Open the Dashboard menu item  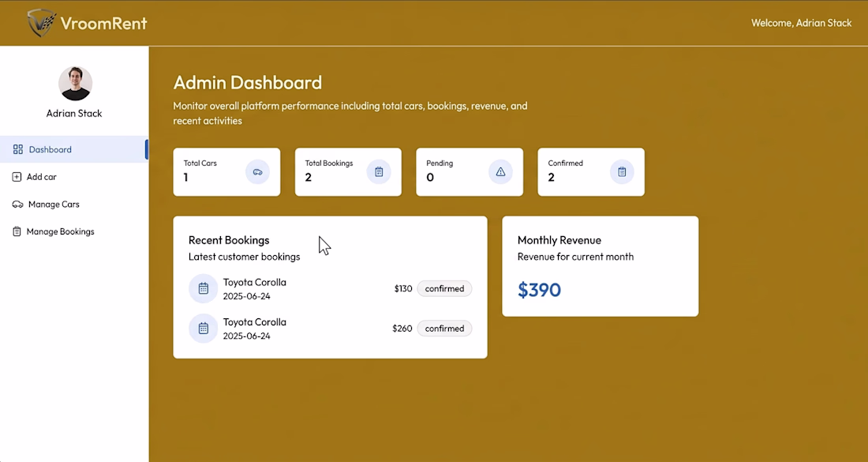[74, 149]
